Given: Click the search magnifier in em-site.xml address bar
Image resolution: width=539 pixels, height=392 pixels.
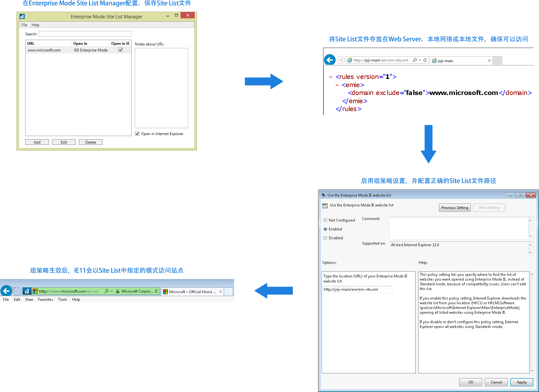Looking at the screenshot, I should click(415, 60).
